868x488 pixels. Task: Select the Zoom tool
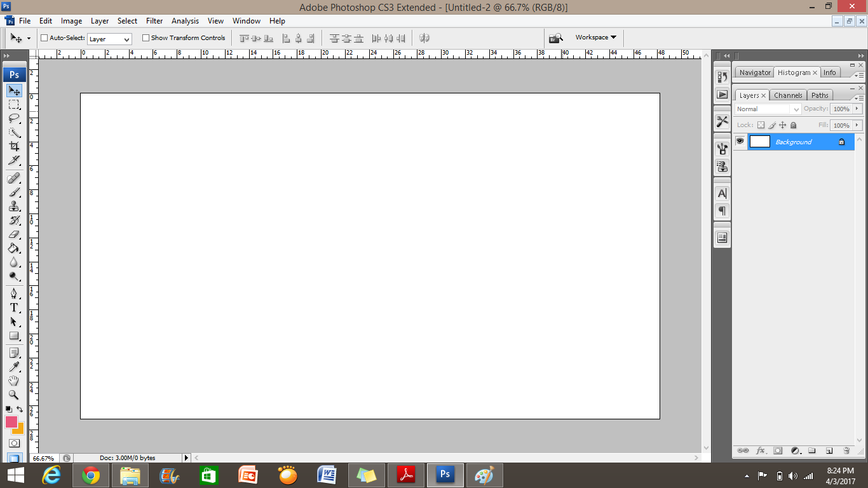tap(14, 395)
